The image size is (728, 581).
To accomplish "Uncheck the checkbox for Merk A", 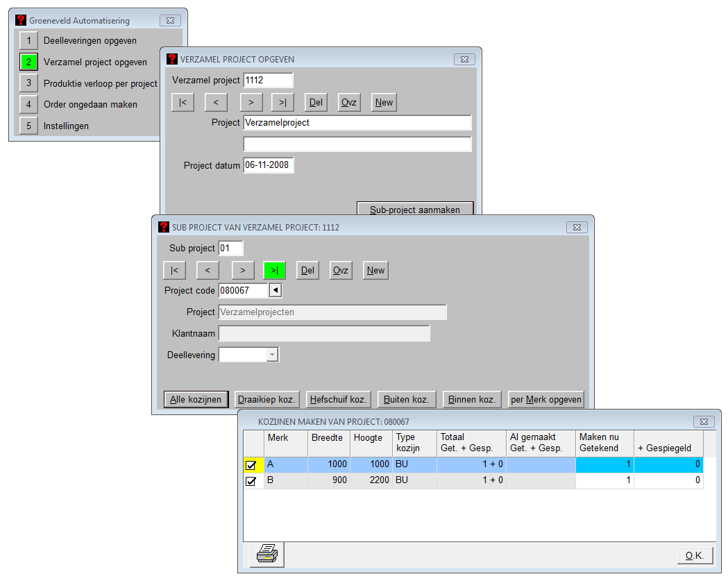I will 251,466.
